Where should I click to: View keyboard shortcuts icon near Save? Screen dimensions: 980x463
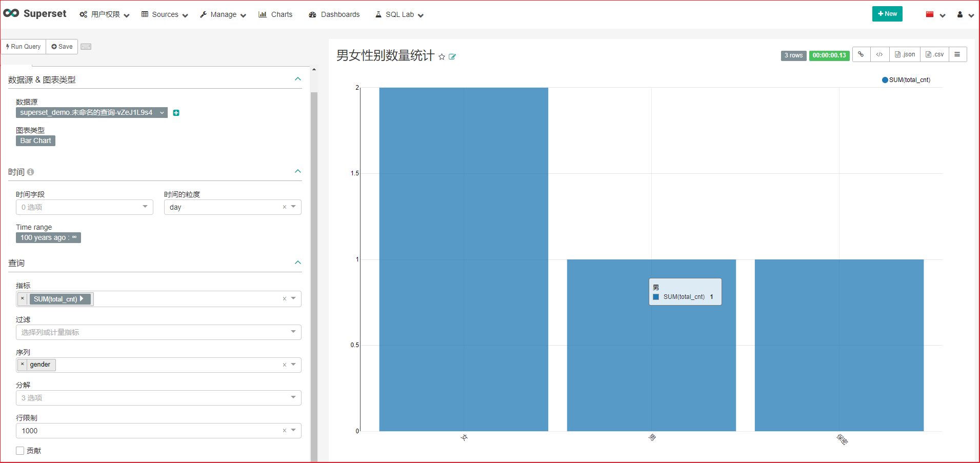coord(86,46)
